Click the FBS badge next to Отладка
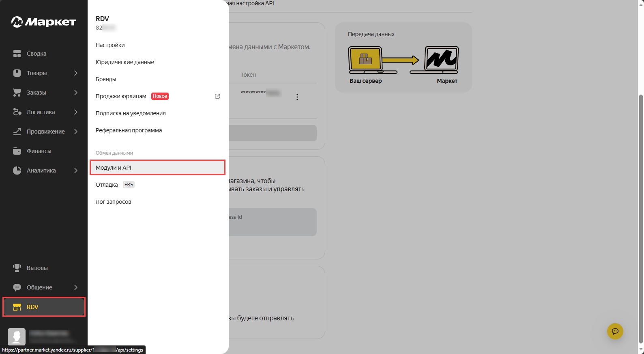This screenshot has height=354, width=644. (x=129, y=185)
